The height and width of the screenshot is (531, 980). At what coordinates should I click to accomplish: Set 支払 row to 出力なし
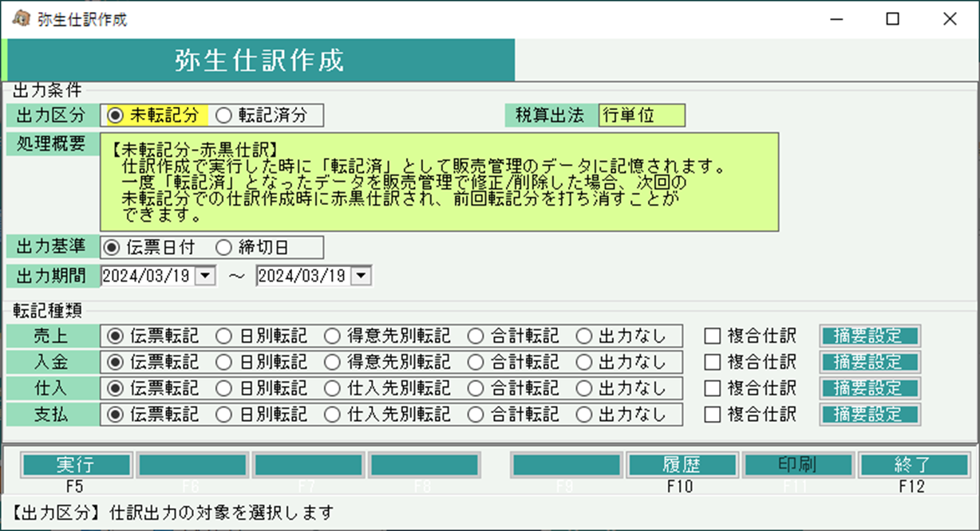[584, 415]
